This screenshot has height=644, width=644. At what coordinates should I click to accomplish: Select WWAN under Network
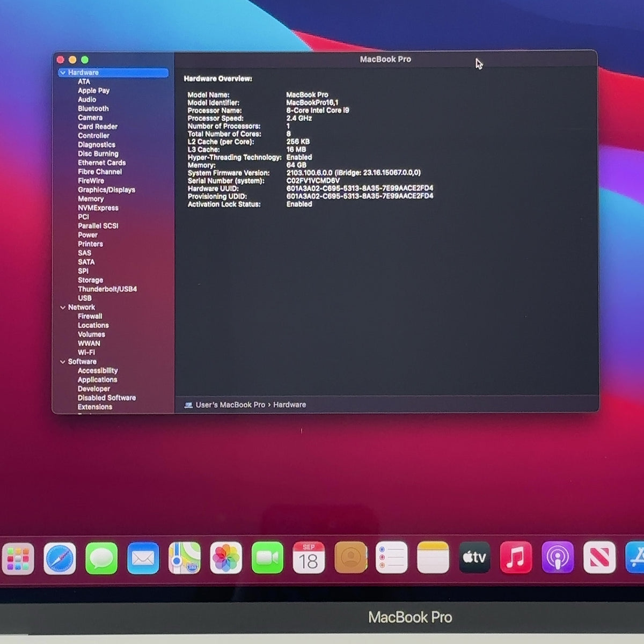coord(89,343)
